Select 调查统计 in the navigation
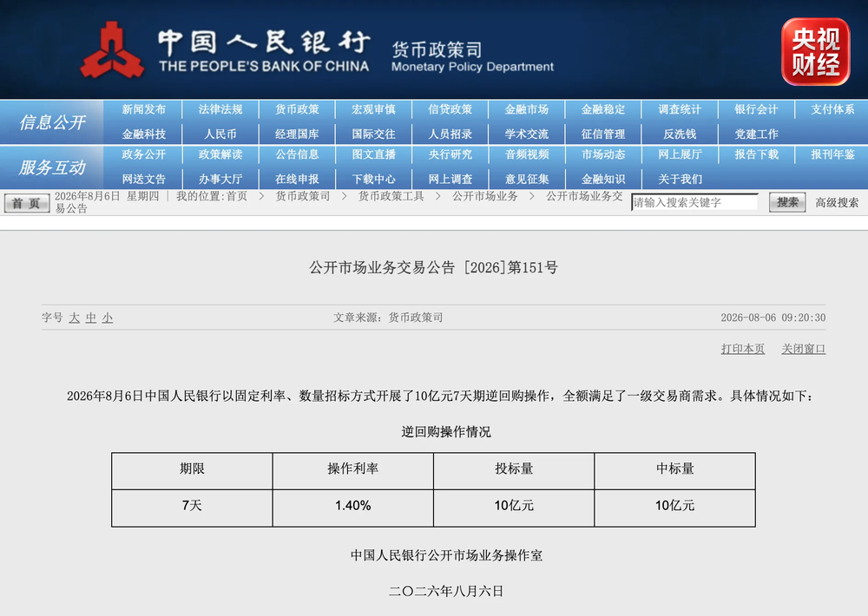Viewport: 868px width, 616px height. click(x=680, y=109)
